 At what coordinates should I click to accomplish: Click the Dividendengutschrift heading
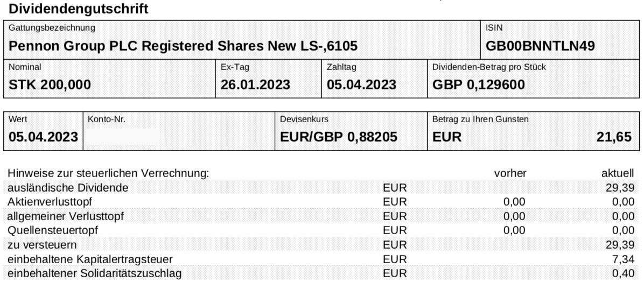[78, 9]
